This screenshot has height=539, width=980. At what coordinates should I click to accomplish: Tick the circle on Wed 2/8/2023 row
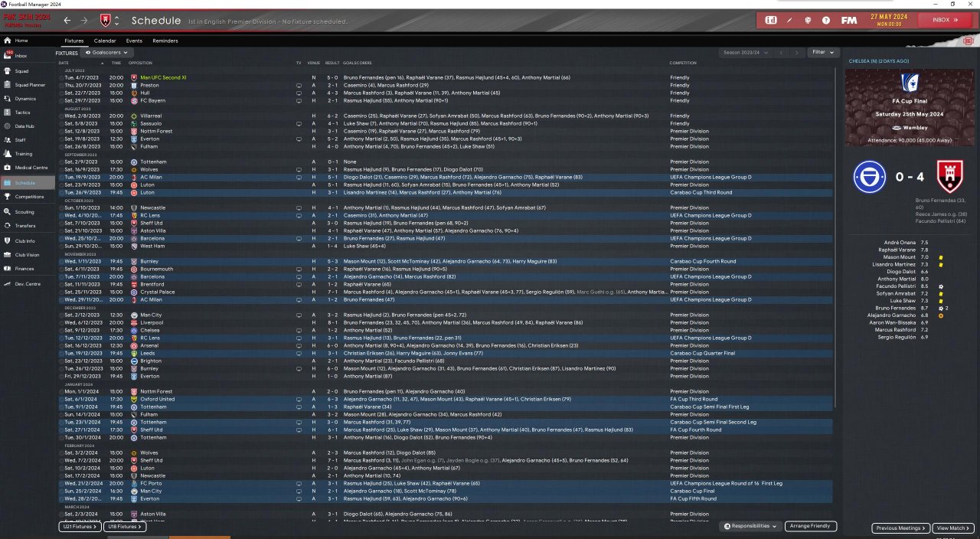click(x=61, y=116)
